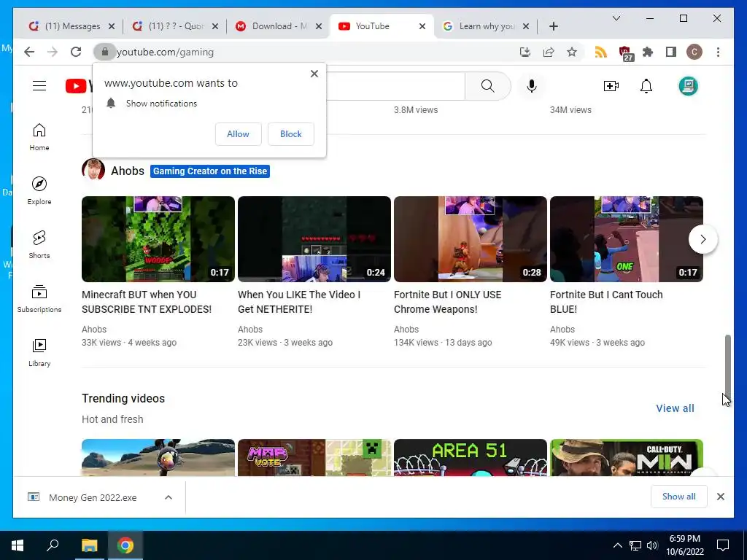The image size is (747, 560).
Task: Open Windows taskbar search
Action: (53, 545)
